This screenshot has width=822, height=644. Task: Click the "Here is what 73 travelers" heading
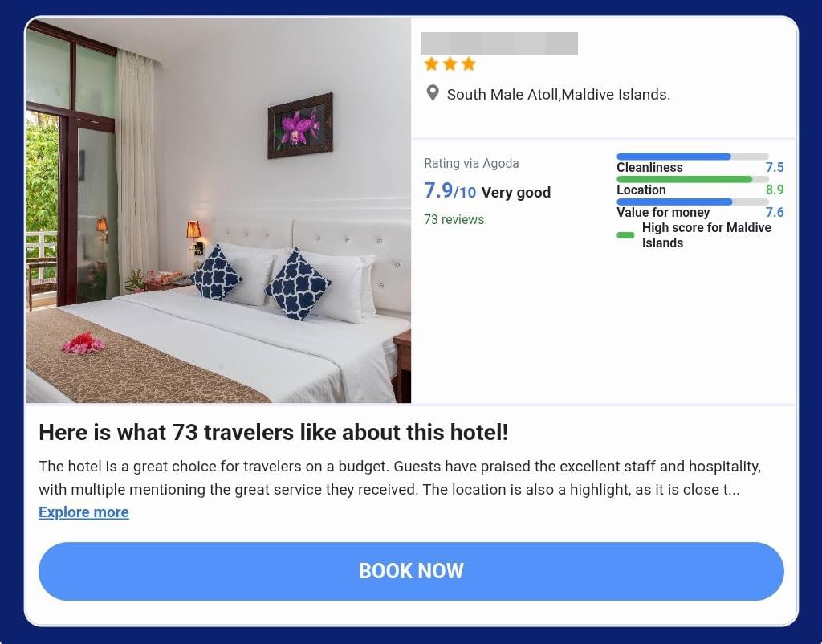(x=273, y=433)
